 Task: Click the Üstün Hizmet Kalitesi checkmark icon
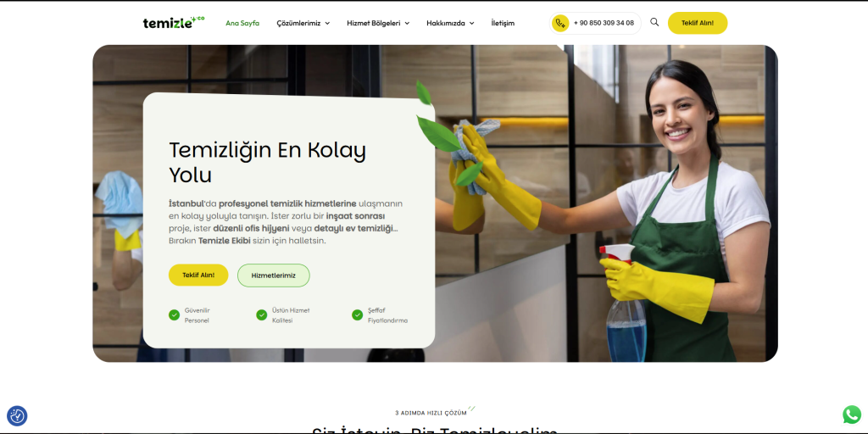[262, 315]
